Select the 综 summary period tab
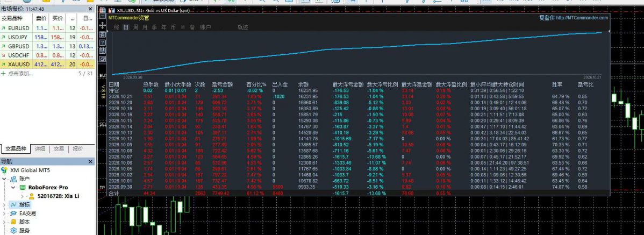The width and height of the screenshot is (644, 235). pos(117,27)
